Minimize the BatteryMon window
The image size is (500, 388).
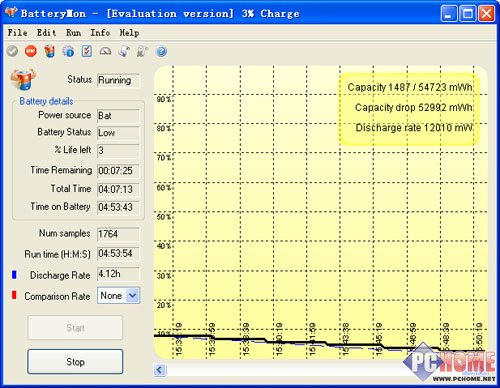point(449,14)
